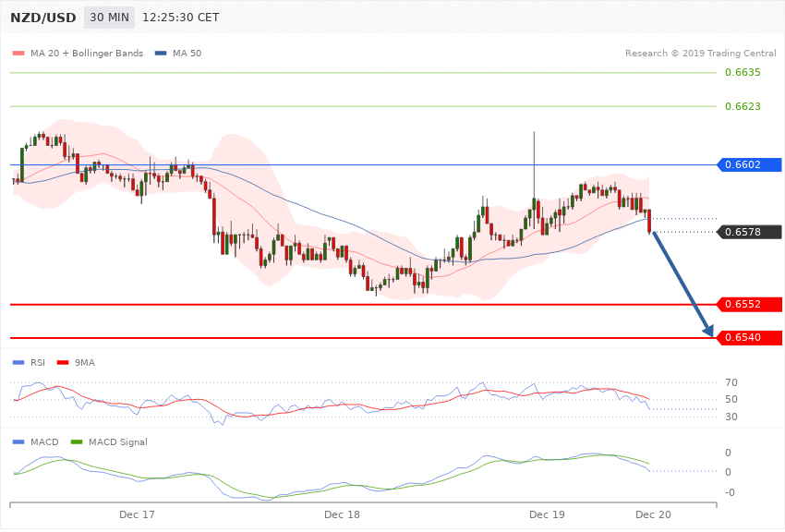Screen dimensions: 785x532
Task: Click the 0.6623 resistance level label
Action: (743, 106)
